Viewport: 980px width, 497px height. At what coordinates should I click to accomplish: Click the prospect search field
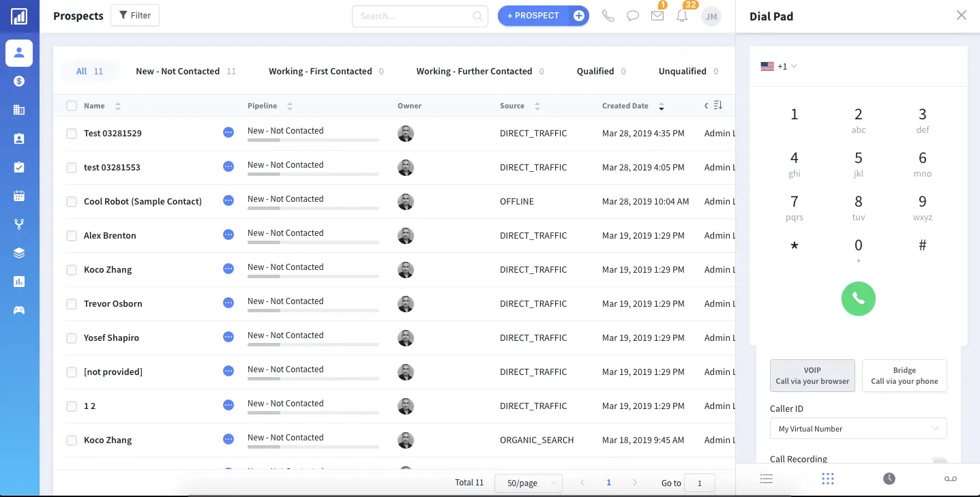[413, 16]
